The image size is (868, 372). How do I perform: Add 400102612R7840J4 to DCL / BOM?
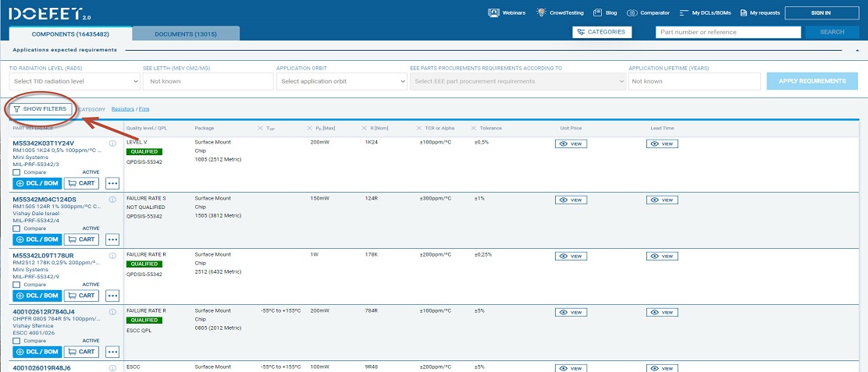tap(37, 352)
